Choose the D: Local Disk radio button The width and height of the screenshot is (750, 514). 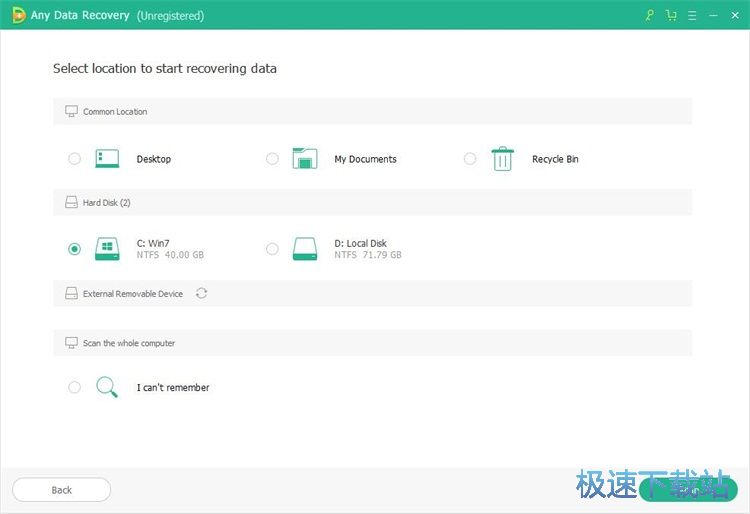tap(272, 249)
